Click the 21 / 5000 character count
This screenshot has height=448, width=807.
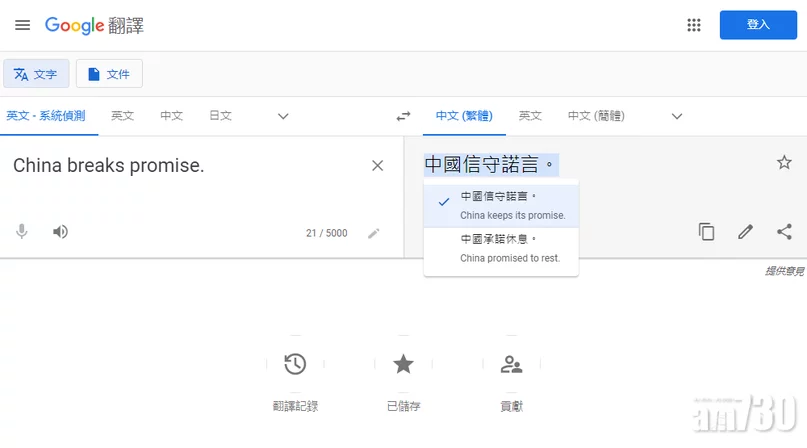coord(327,233)
